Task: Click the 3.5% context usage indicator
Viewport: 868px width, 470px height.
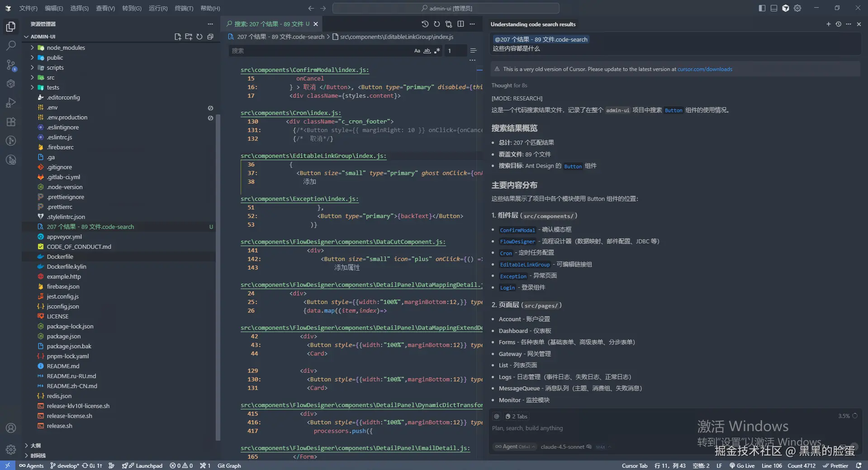Action: pyautogui.click(x=848, y=416)
